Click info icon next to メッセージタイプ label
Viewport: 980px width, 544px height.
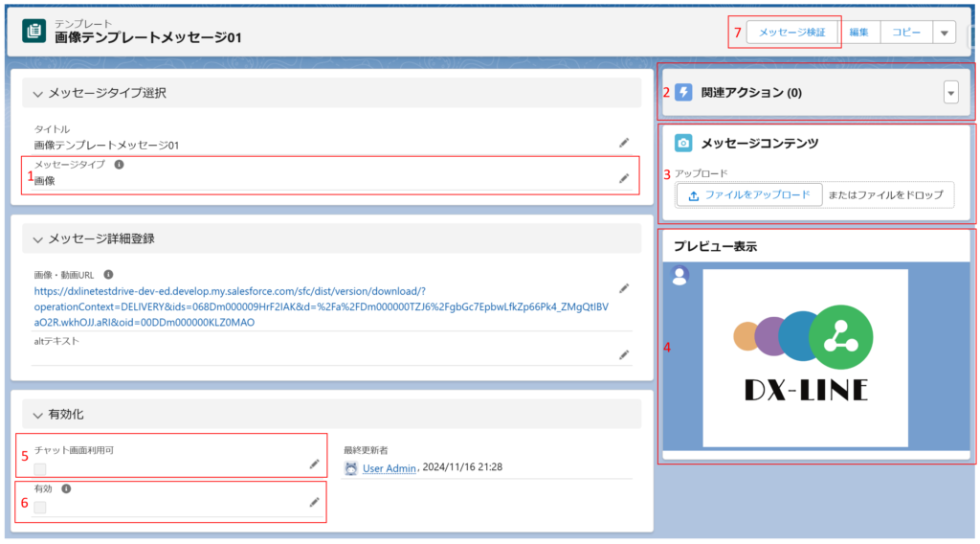pos(119,165)
